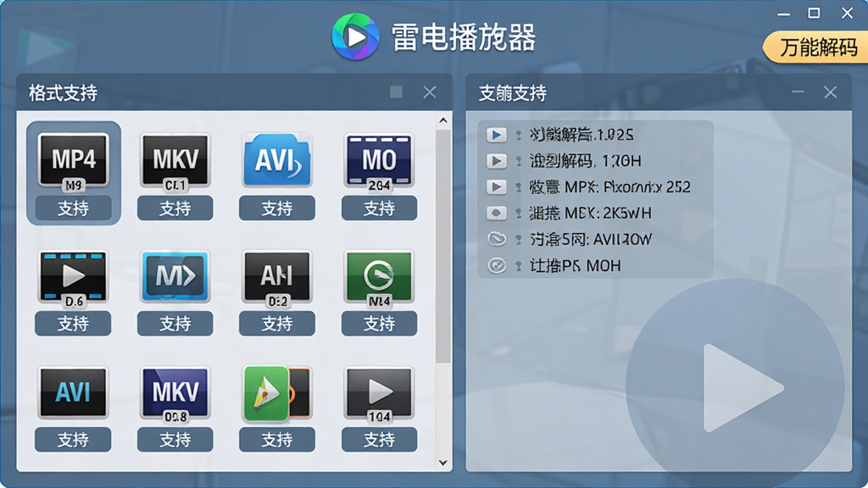Click the square button in the 格式支持 header

point(396,91)
